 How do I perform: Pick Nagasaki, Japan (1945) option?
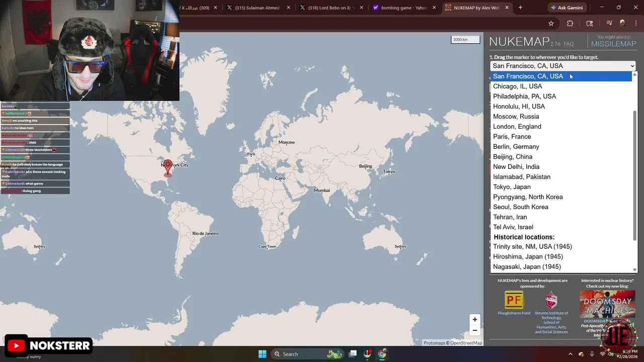[x=561, y=267]
